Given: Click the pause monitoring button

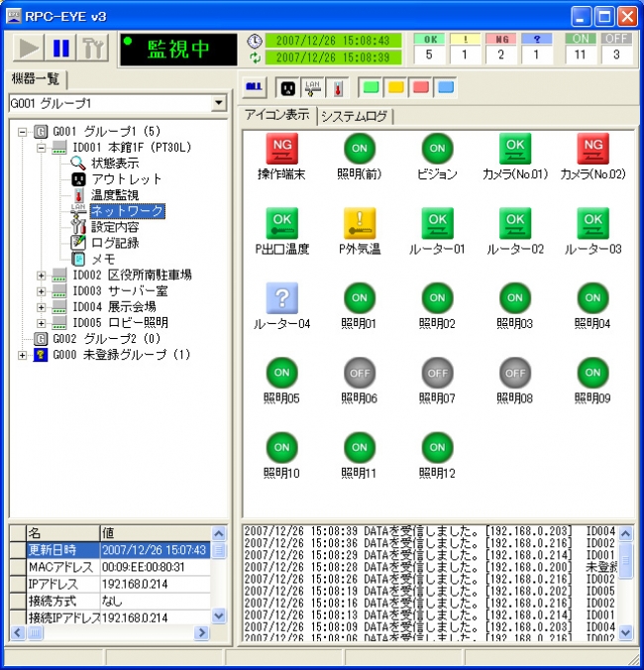Looking at the screenshot, I should [x=61, y=48].
